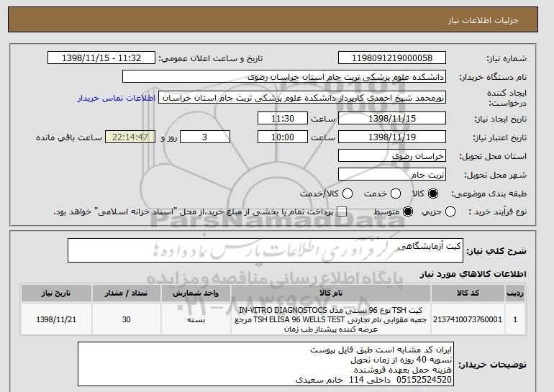Click the شماره نیاز label

click(x=507, y=58)
